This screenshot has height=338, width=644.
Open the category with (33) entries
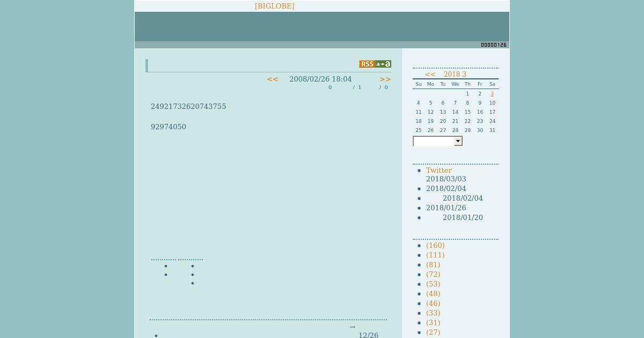tap(433, 313)
